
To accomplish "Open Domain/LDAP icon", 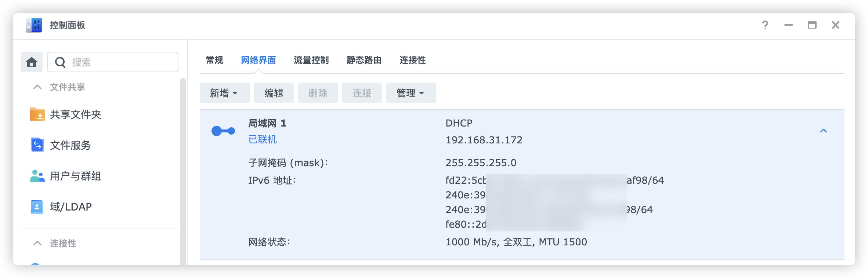I will tap(37, 207).
